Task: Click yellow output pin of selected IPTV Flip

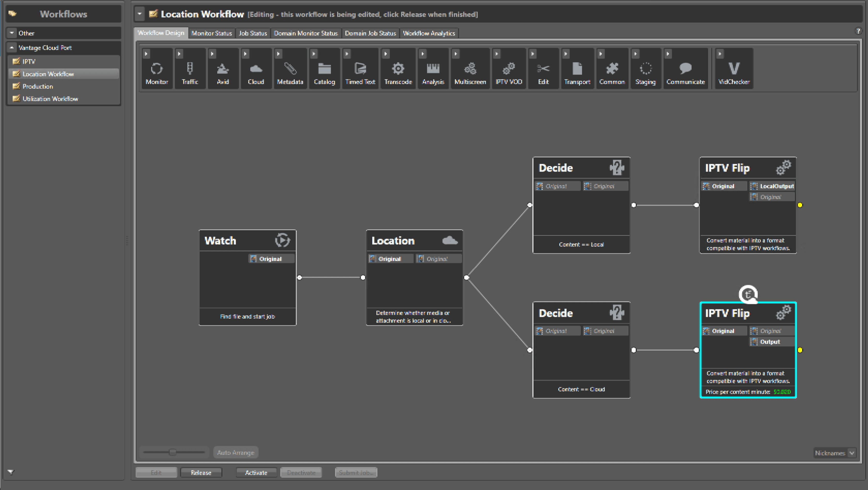Action: pyautogui.click(x=800, y=350)
